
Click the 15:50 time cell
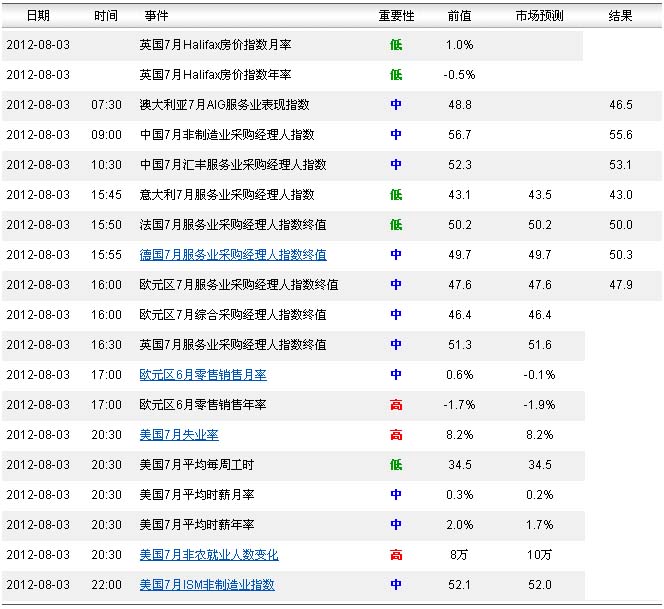pos(106,225)
